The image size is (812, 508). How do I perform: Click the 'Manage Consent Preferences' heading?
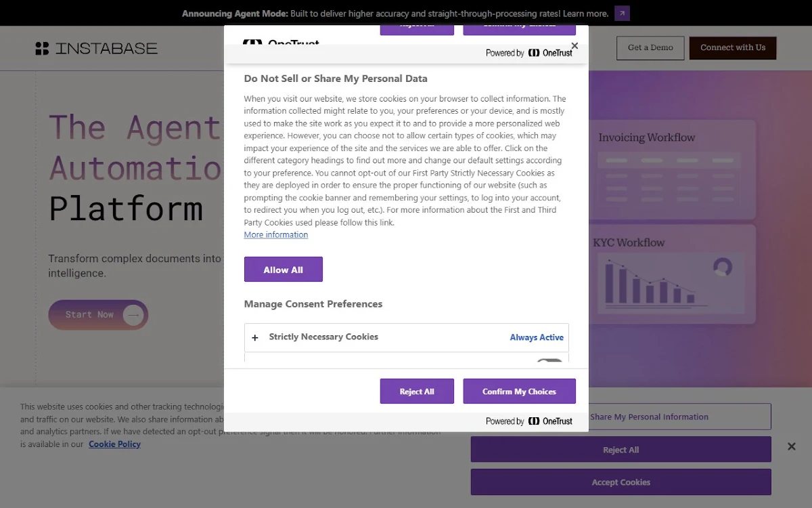coord(313,304)
